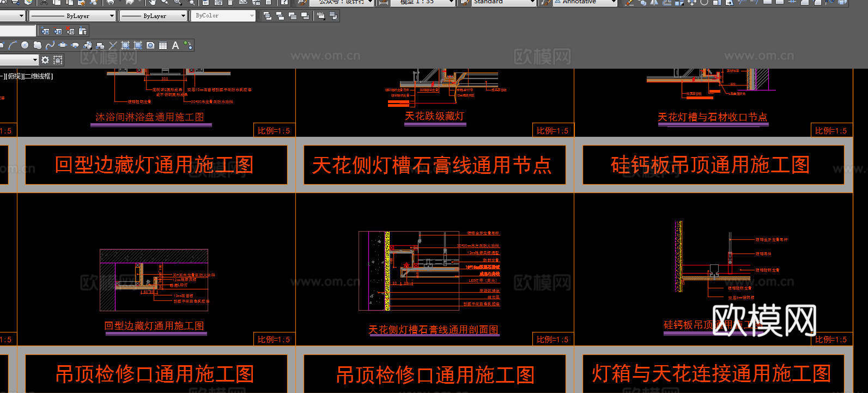The width and height of the screenshot is (868, 393).
Task: Insert a table with the Table tool
Action: pos(163,45)
